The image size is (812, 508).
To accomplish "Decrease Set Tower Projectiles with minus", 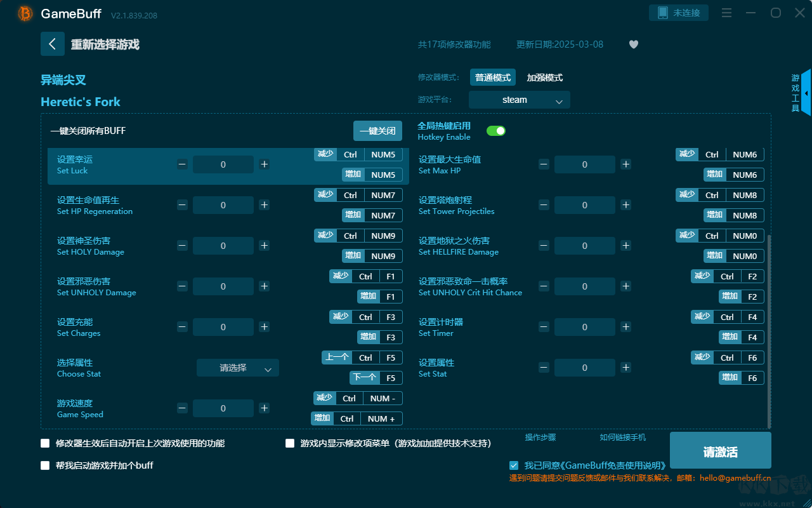I will [544, 205].
